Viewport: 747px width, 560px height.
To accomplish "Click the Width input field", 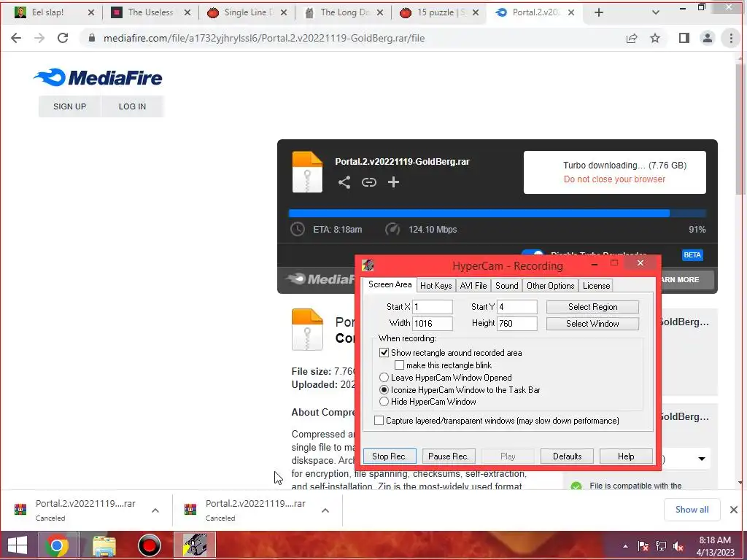I will point(433,324).
